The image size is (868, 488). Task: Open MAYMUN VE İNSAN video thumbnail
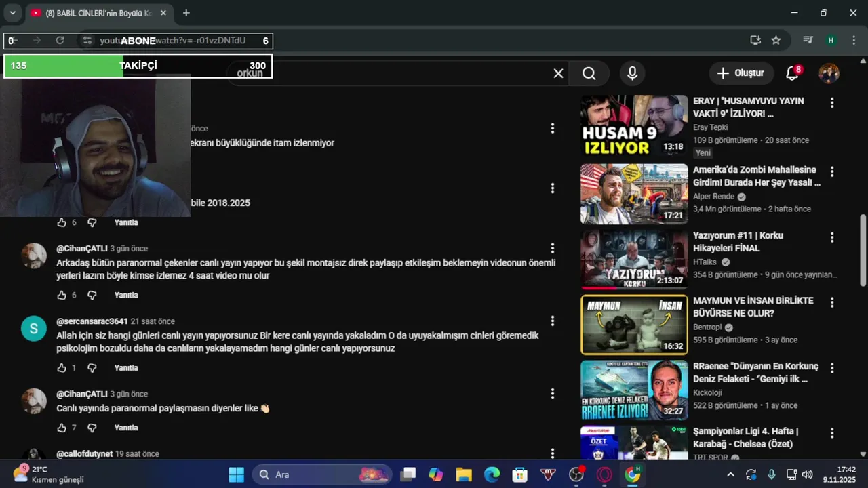pos(634,325)
